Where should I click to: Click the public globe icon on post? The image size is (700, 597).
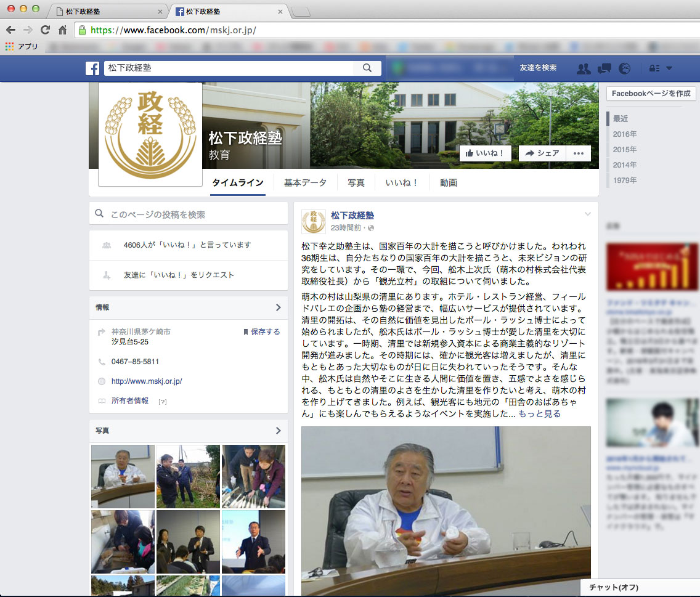click(x=370, y=228)
